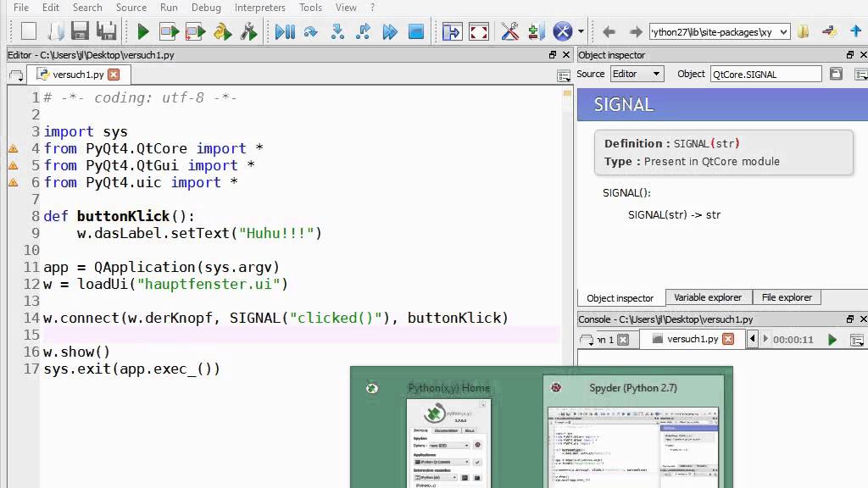Click warning marker on line 4
Screen dimensions: 868x488
click(x=14, y=148)
